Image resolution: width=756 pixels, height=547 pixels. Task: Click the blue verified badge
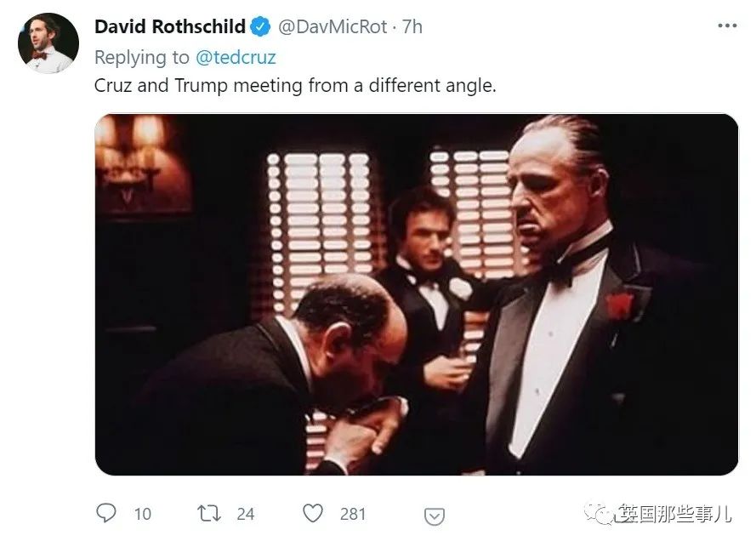[x=261, y=26]
